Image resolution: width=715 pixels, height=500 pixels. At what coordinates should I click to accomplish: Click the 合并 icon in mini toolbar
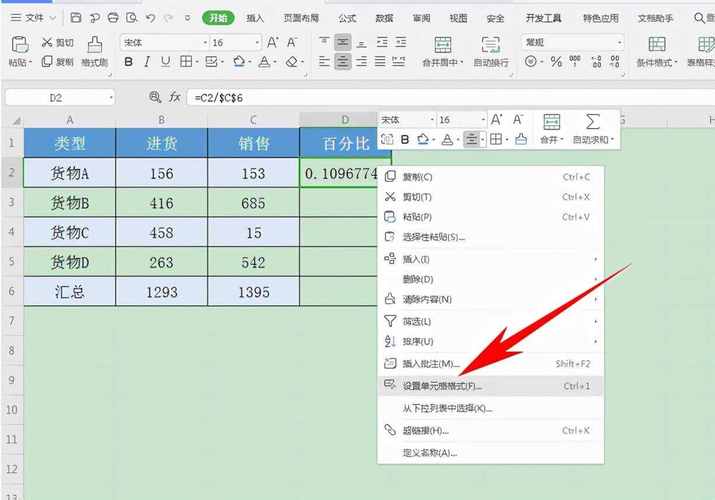pyautogui.click(x=551, y=122)
